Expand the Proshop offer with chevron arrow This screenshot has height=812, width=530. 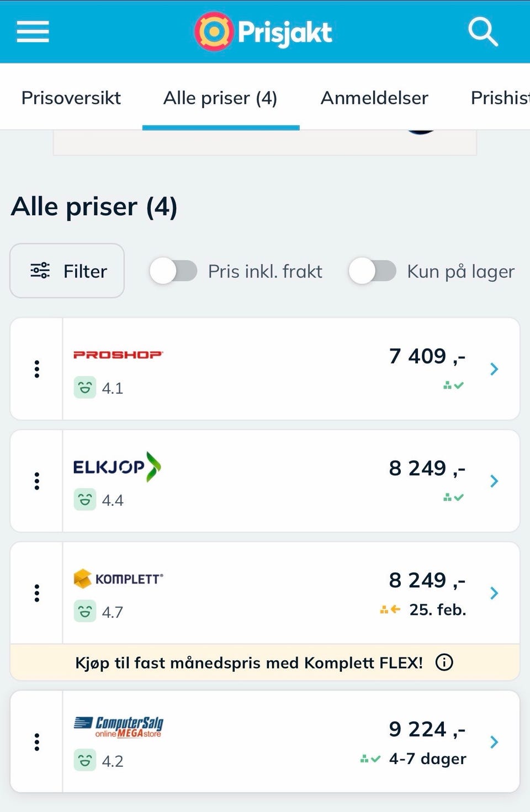(x=494, y=369)
